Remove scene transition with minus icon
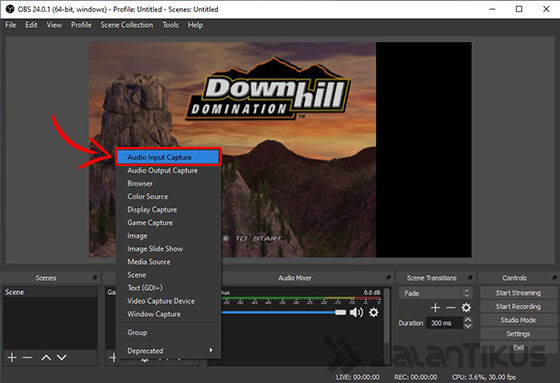The height and width of the screenshot is (383, 560). 451,308
